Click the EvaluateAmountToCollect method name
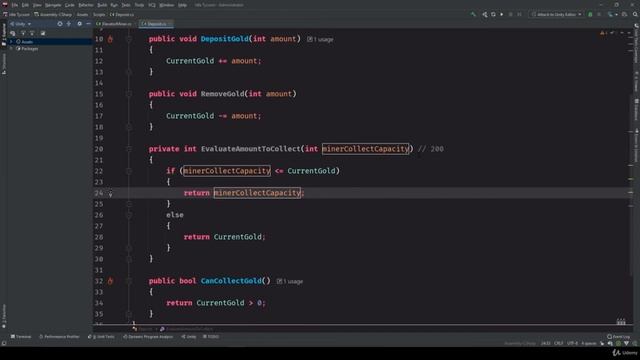The height and width of the screenshot is (360, 640). (x=250, y=149)
